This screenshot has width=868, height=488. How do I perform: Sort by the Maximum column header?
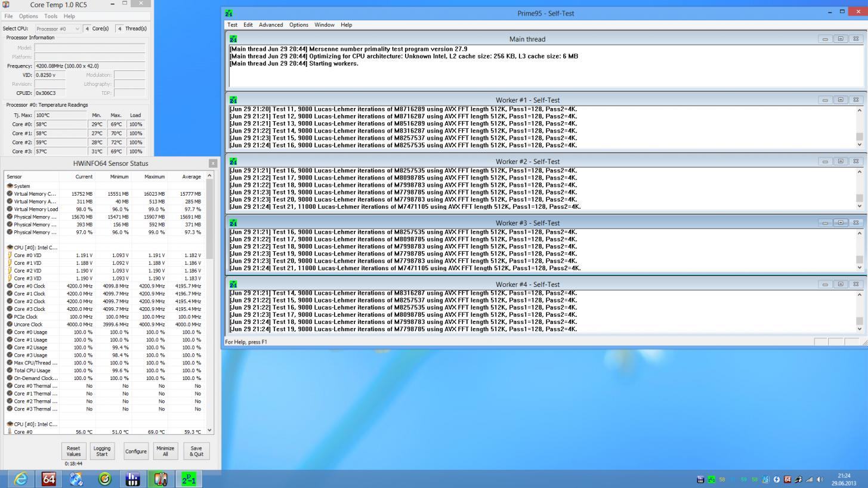pyautogui.click(x=149, y=177)
